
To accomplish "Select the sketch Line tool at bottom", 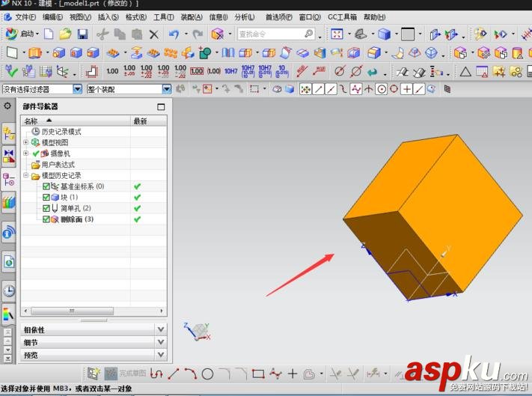I will click(174, 374).
